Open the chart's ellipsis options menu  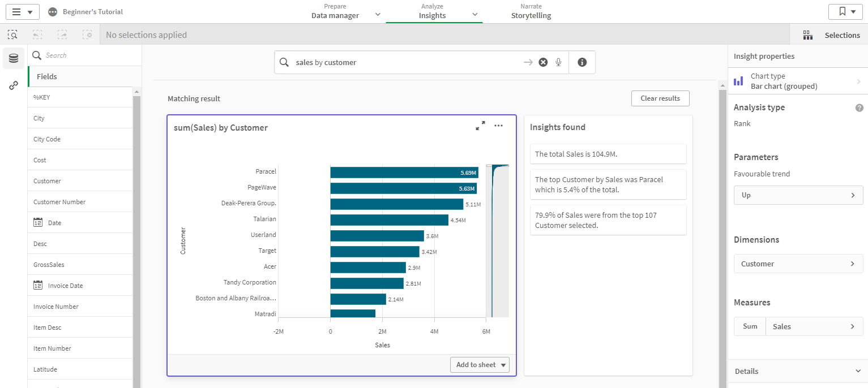click(498, 126)
